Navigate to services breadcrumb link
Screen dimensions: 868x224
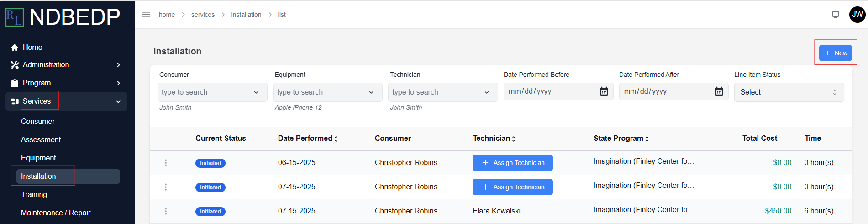(x=203, y=15)
